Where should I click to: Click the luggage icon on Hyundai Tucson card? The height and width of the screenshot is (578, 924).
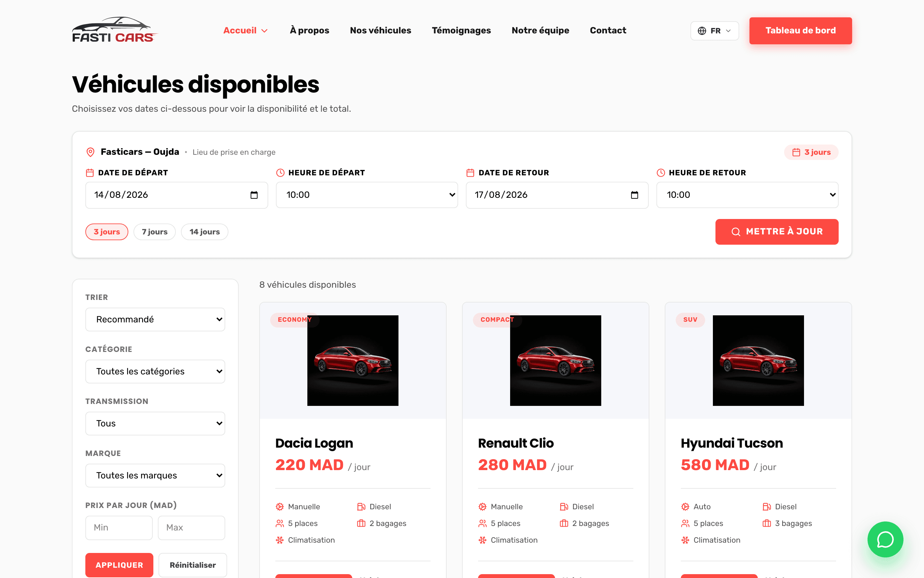[x=767, y=524]
